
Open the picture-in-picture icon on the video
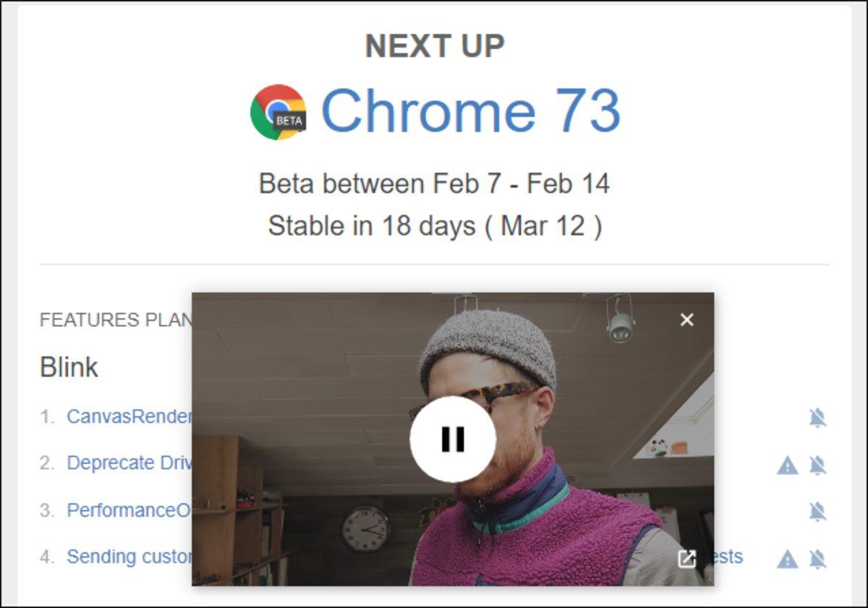(x=686, y=558)
